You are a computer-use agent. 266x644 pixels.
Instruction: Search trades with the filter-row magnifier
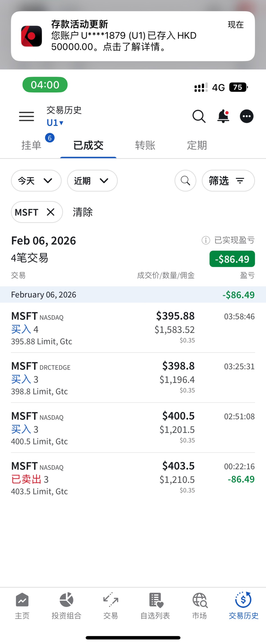(x=185, y=181)
